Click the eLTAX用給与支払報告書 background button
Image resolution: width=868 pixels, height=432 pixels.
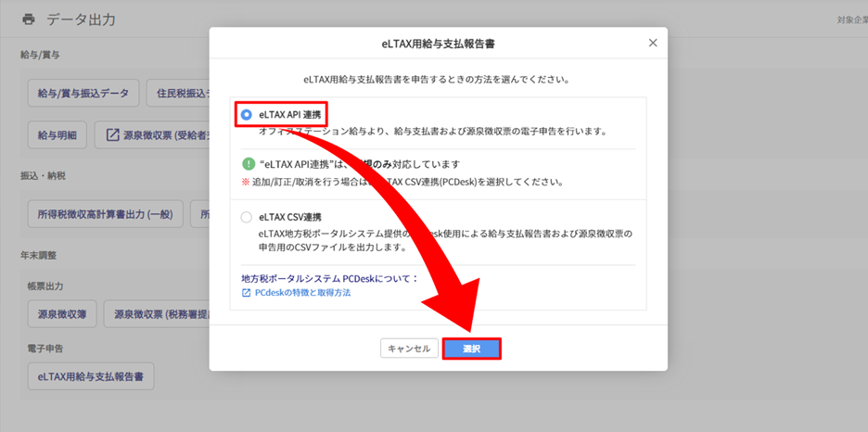click(91, 376)
